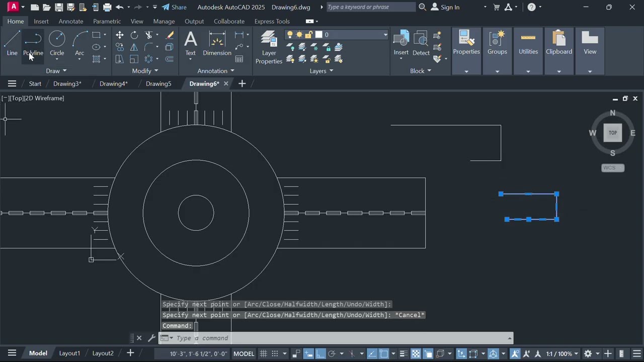Open the Annotate ribbon tab
This screenshot has width=644, height=362.
coord(71,21)
